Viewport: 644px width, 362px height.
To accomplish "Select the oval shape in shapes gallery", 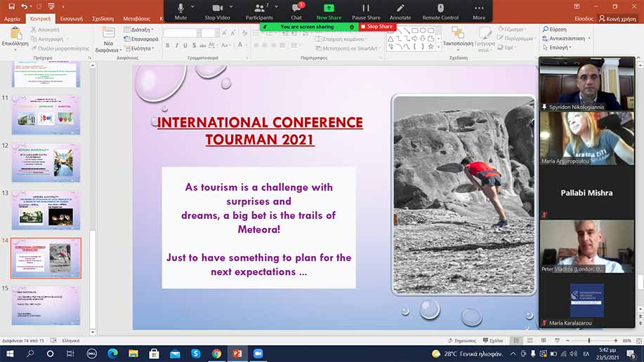I will tap(423, 30).
